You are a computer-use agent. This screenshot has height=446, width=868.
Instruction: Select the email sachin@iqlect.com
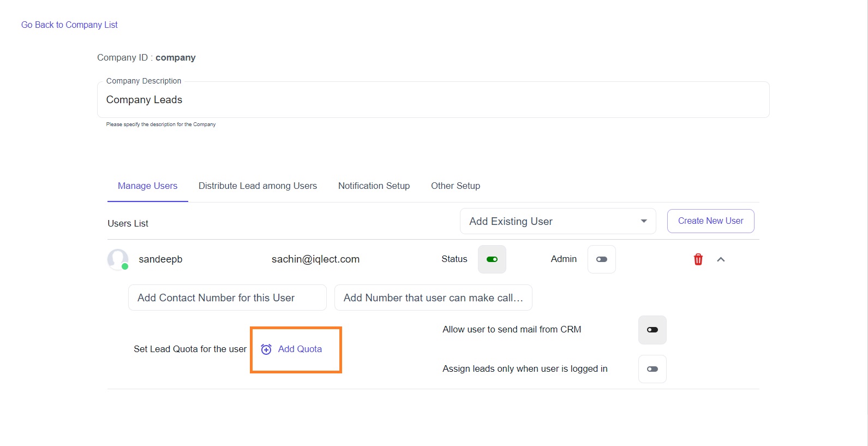315,259
